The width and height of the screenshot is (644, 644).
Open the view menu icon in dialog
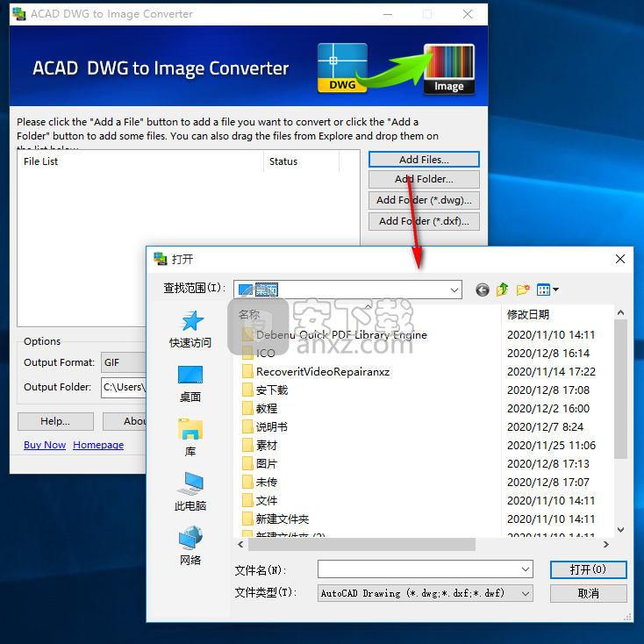click(547, 290)
